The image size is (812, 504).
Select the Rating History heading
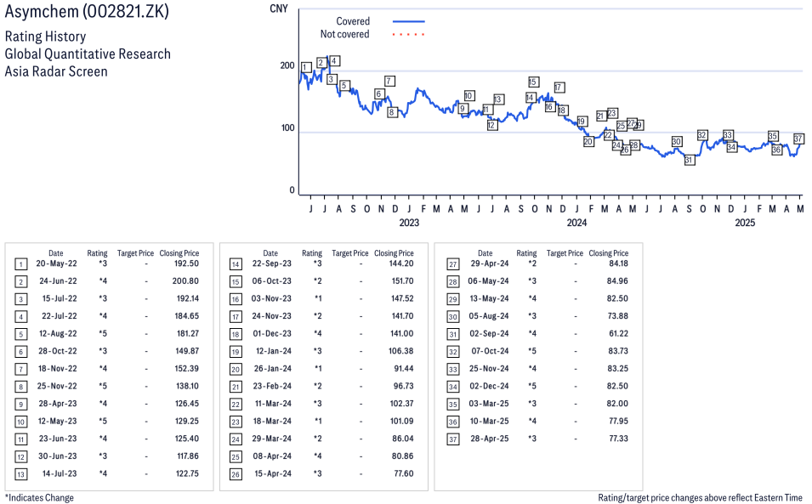46,37
